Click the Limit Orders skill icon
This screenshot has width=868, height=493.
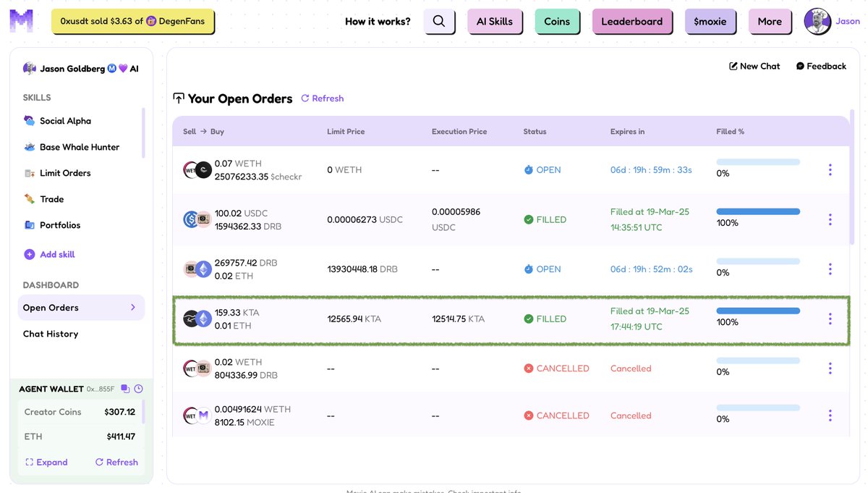(29, 173)
